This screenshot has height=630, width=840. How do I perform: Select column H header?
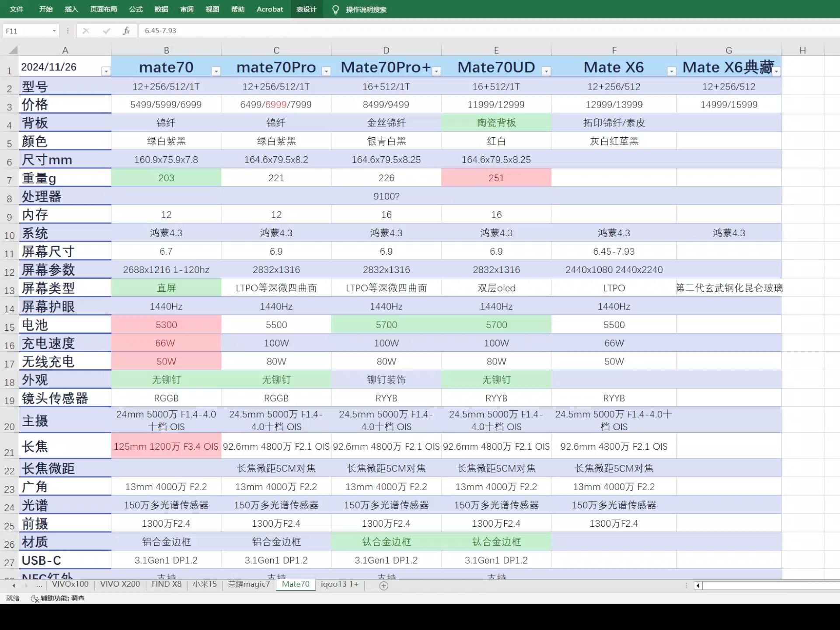tap(802, 50)
